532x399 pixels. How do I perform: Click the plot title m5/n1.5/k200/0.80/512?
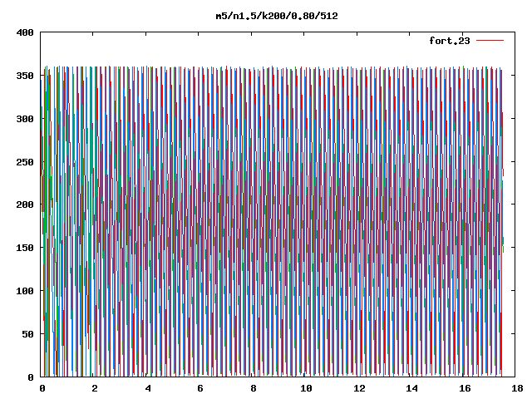(277, 16)
